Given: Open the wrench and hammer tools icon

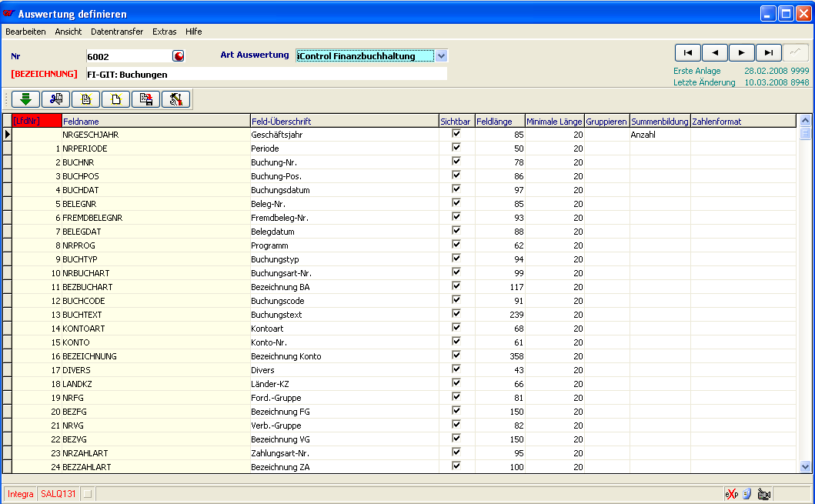Looking at the screenshot, I should pyautogui.click(x=175, y=98).
